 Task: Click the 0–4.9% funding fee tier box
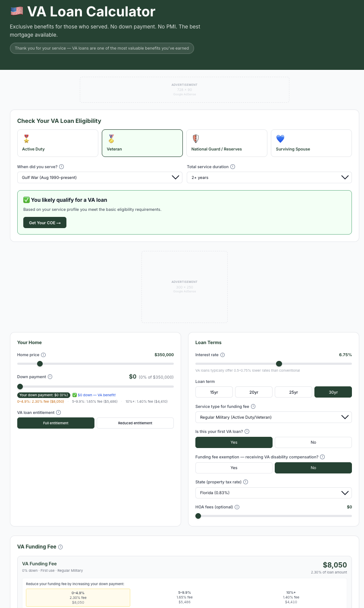(x=78, y=598)
